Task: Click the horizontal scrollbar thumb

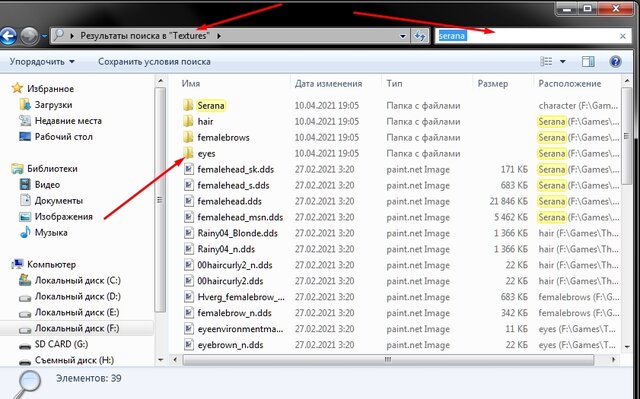Action: tap(388, 360)
